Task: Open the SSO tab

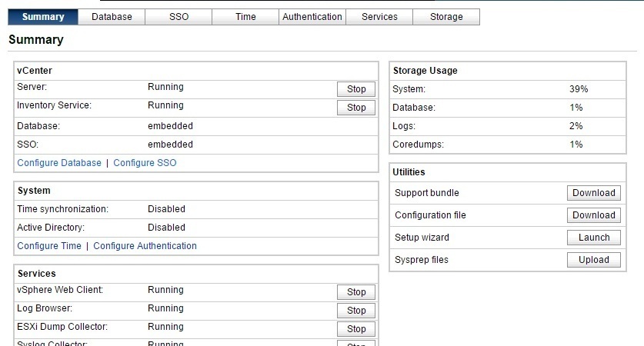Action: pyautogui.click(x=179, y=17)
